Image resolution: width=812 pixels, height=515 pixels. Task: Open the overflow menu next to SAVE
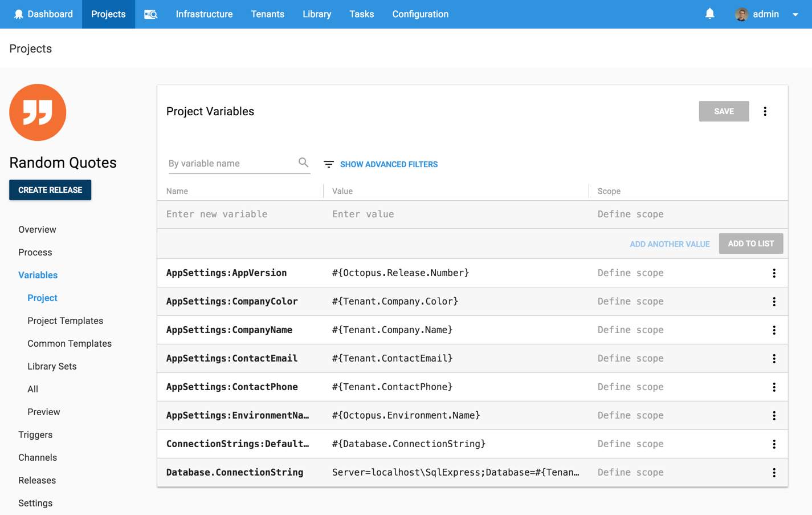click(x=765, y=111)
